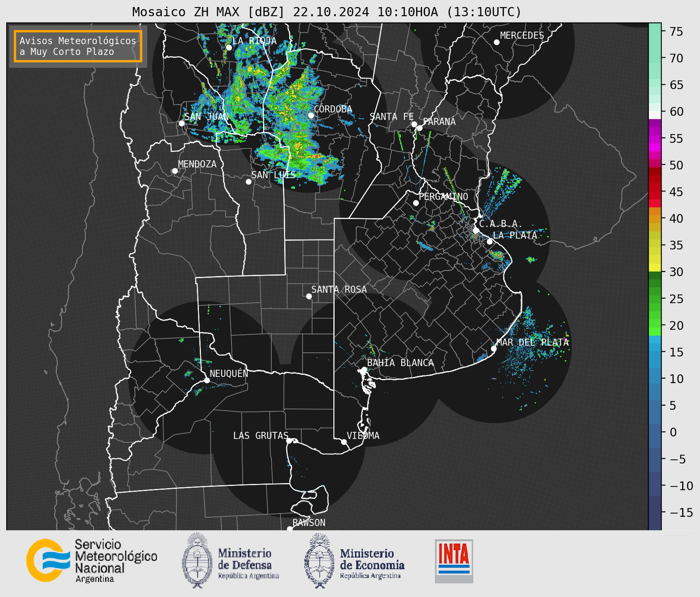Click the 20 dBZ green color band

pyautogui.click(x=655, y=323)
